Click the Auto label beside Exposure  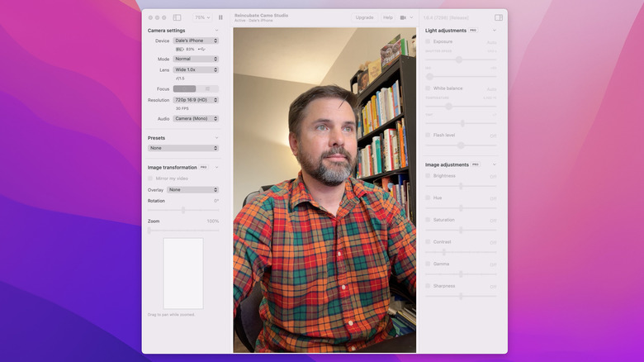point(491,42)
